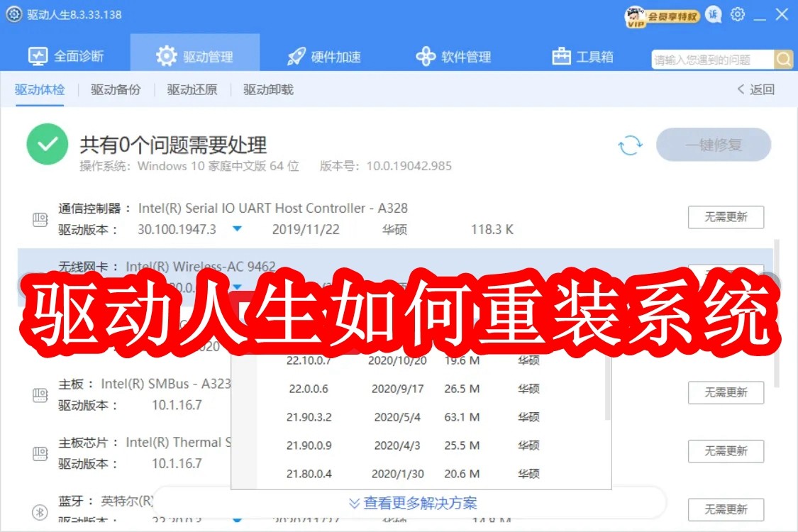
Task: Select the 驱动体检 sub-tab
Action: coord(40,89)
